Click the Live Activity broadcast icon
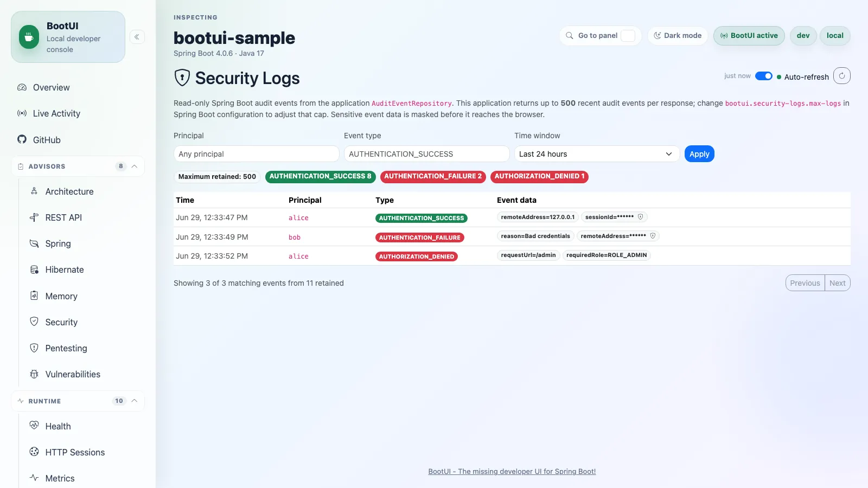Screen dimensions: 868x488 [x=22, y=113]
